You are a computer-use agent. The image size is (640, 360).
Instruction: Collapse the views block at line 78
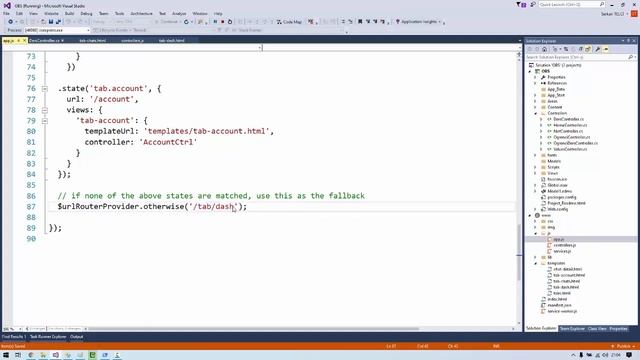tap(45, 110)
